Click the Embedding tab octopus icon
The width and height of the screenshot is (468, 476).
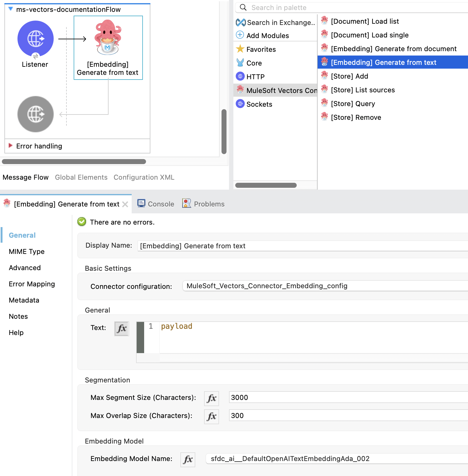point(7,203)
